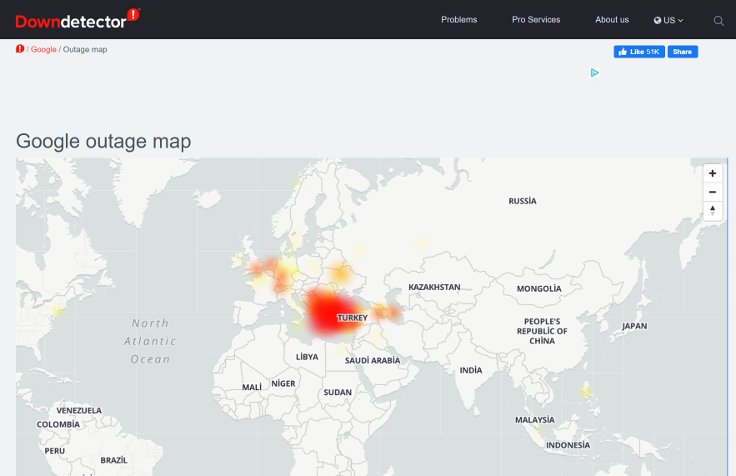The width and height of the screenshot is (736, 476).
Task: Expand the US country selector dropdown
Action: point(668,20)
